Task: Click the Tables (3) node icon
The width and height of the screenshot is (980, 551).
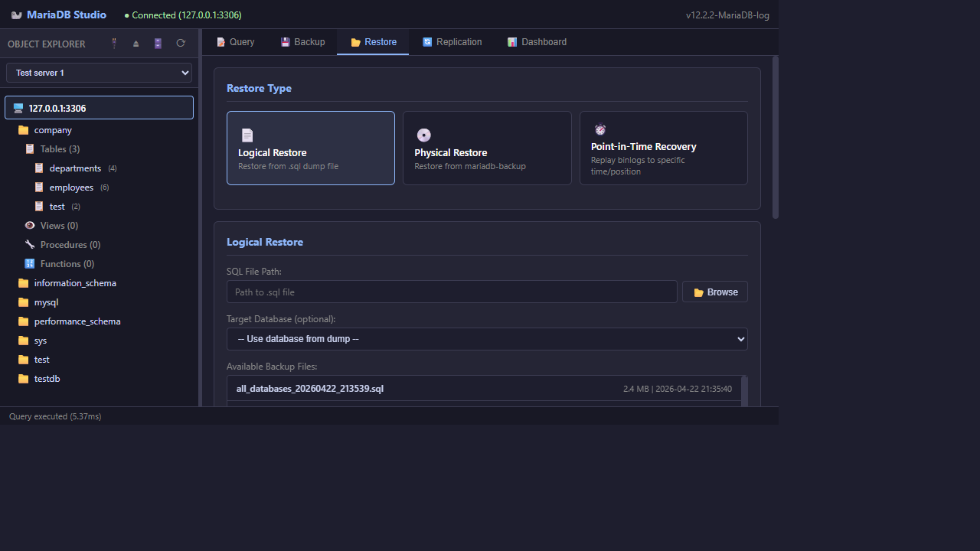Action: (30, 148)
